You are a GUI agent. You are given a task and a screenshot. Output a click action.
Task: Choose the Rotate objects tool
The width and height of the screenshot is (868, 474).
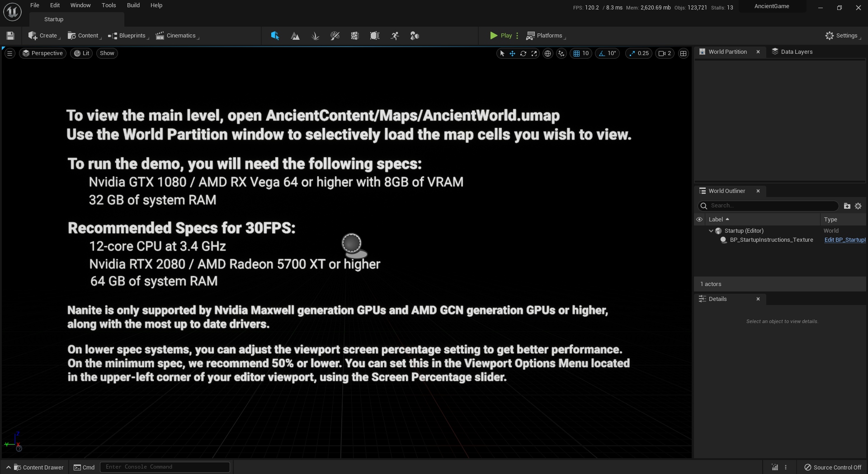[523, 53]
